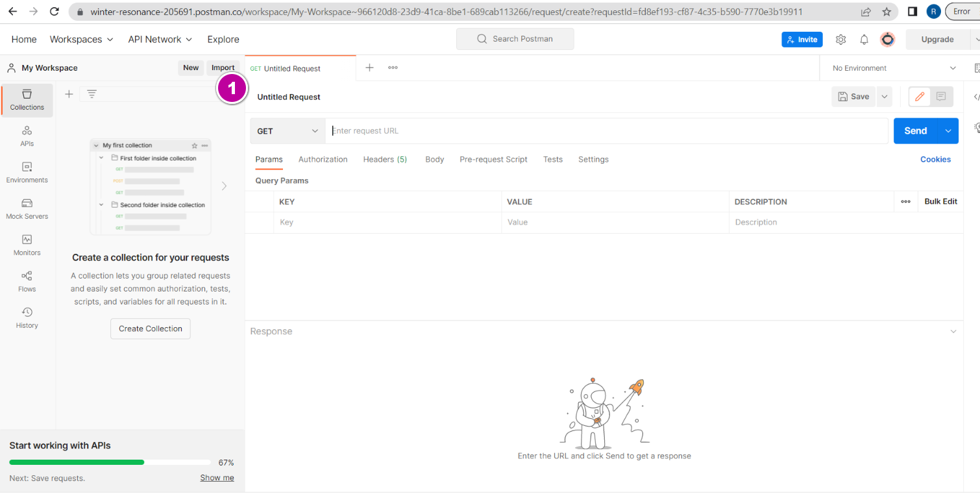Click the user avatar icon in header
This screenshot has width=980, height=496.
click(887, 40)
